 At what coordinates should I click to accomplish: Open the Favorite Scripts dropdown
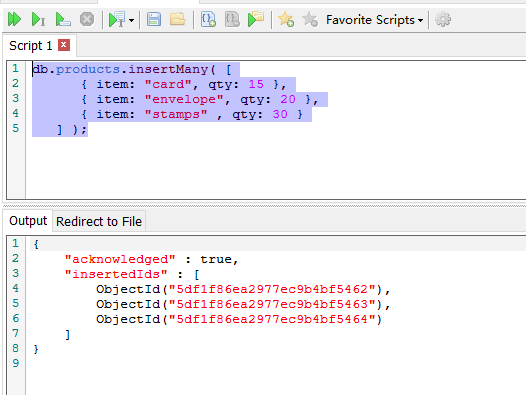(374, 20)
